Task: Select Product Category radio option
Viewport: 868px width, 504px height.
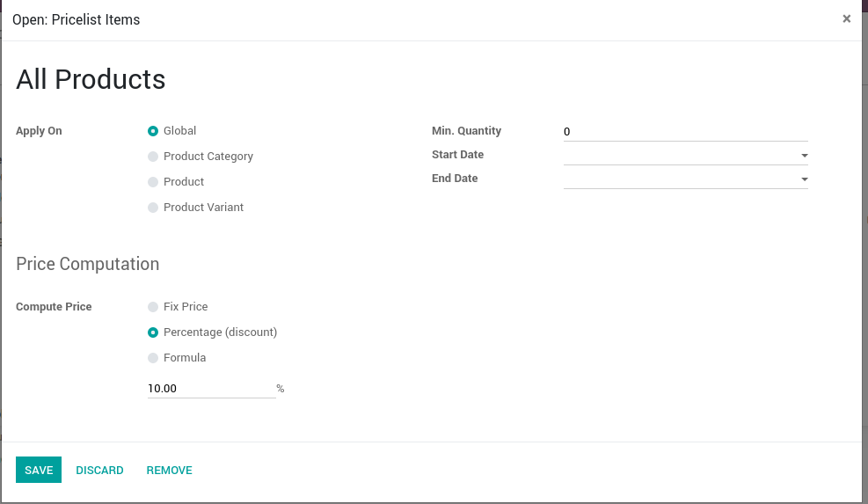Action: click(154, 157)
